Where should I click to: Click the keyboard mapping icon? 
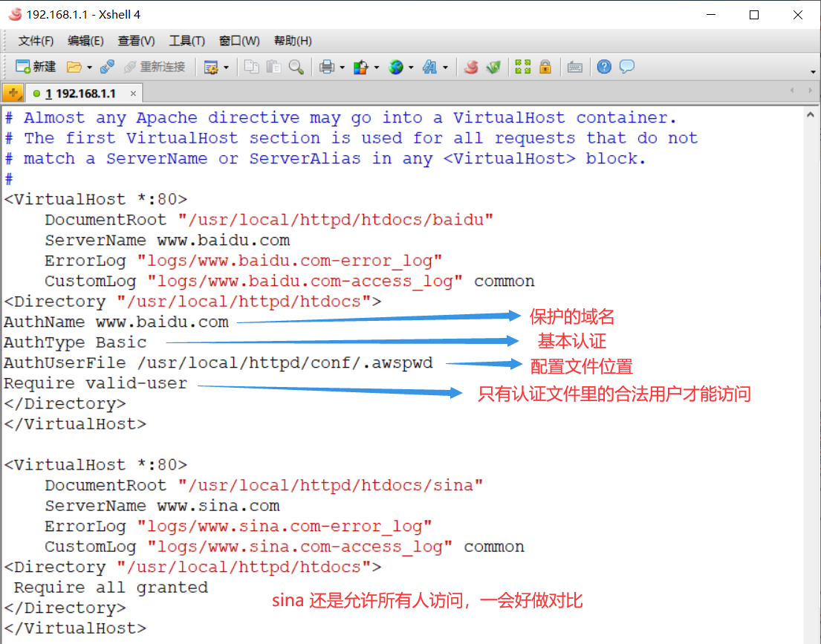(575, 67)
